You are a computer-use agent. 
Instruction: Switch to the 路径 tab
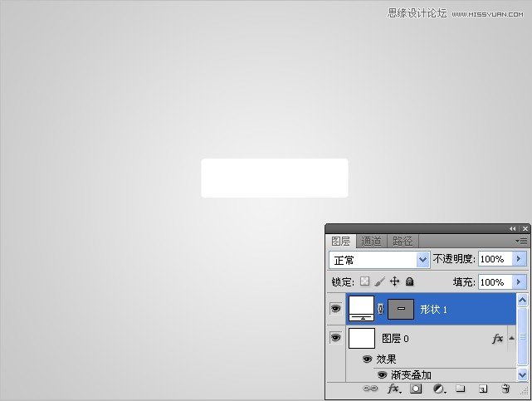coord(403,242)
